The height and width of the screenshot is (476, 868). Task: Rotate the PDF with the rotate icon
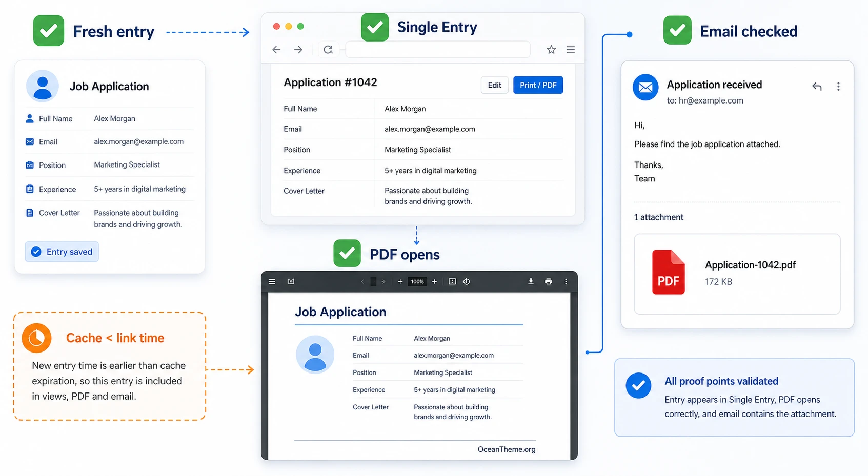tap(467, 281)
